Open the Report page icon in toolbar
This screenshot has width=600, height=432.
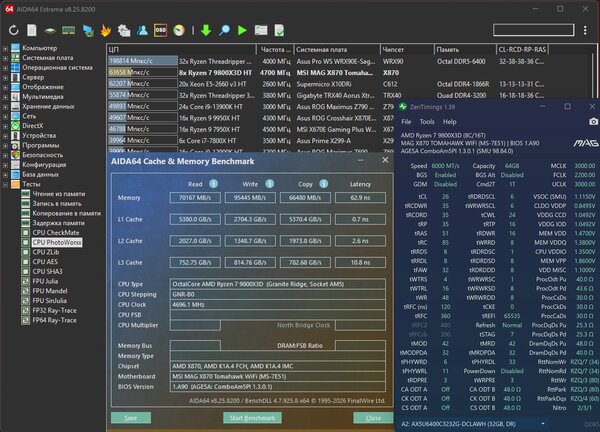pos(32,30)
